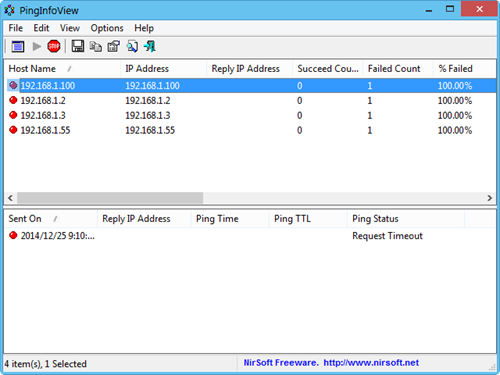Click the Find magnifier toolbar icon

132,46
